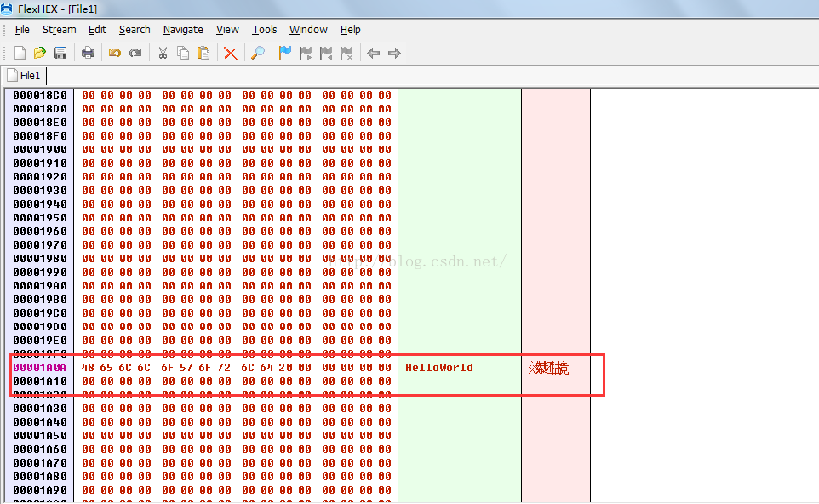Go to previous bookmark flag icon

click(x=326, y=53)
